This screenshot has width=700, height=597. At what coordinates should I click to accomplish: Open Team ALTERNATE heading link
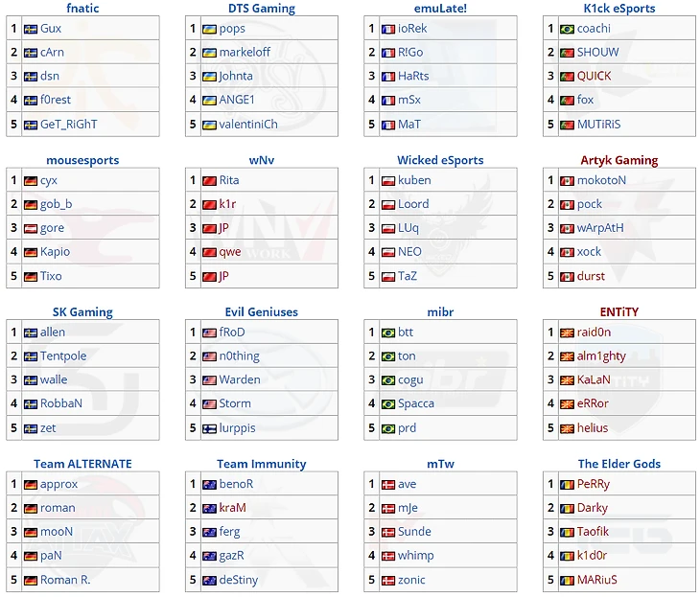pos(82,464)
